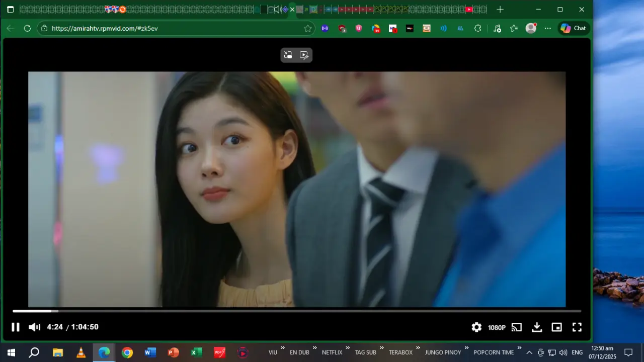Open the Extensions puzzle-piece menu
644x362 pixels.
pyautogui.click(x=478, y=28)
